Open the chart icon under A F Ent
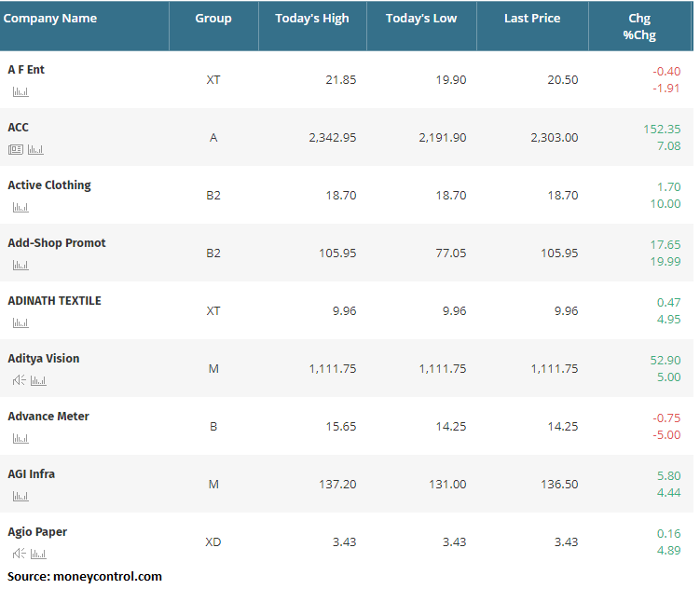The width and height of the screenshot is (700, 589). point(21,91)
